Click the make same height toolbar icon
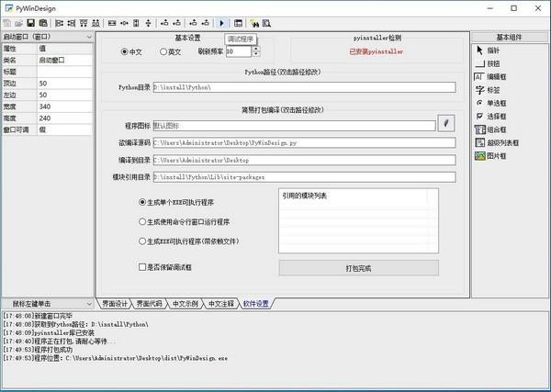Image resolution: width=551 pixels, height=392 pixels. (136, 24)
